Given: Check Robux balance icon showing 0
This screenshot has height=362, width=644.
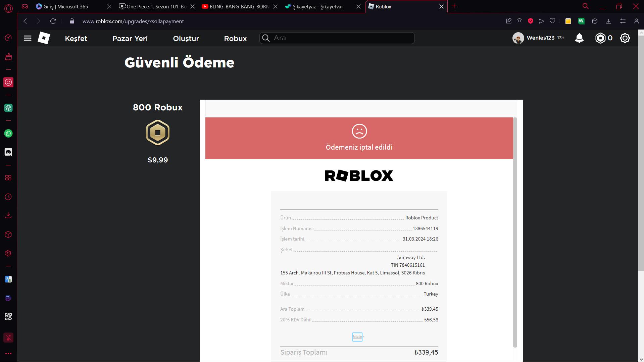Looking at the screenshot, I should click(604, 38).
